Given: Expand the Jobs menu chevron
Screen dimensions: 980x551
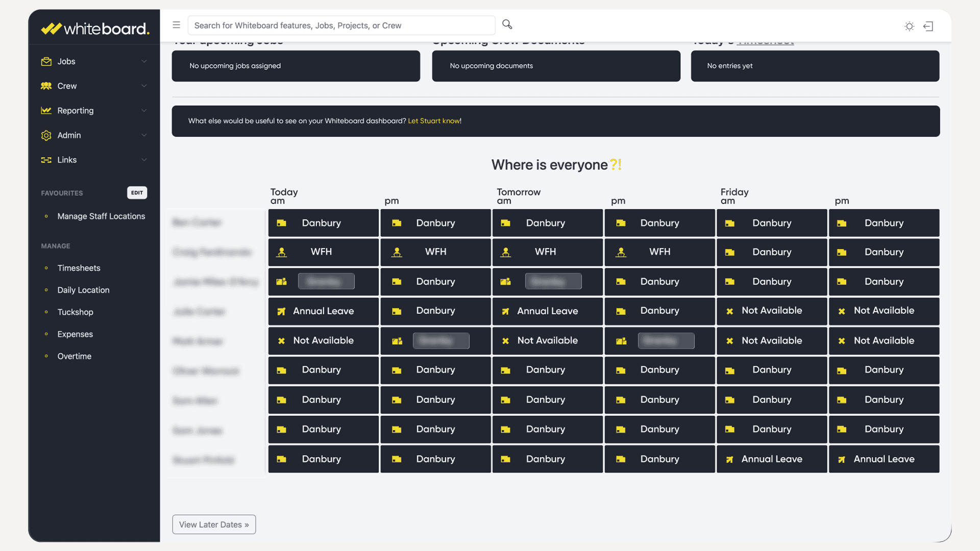Looking at the screenshot, I should pyautogui.click(x=144, y=61).
